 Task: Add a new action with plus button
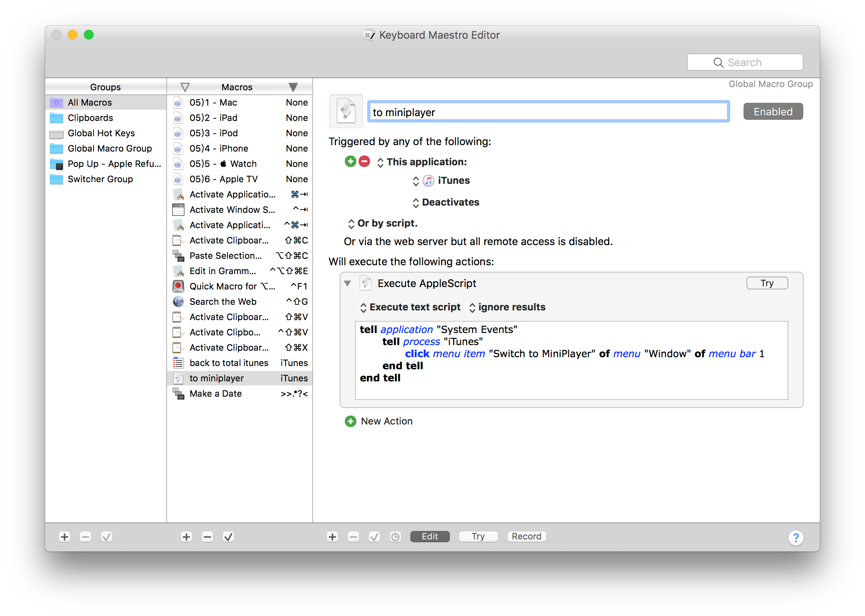(x=332, y=537)
